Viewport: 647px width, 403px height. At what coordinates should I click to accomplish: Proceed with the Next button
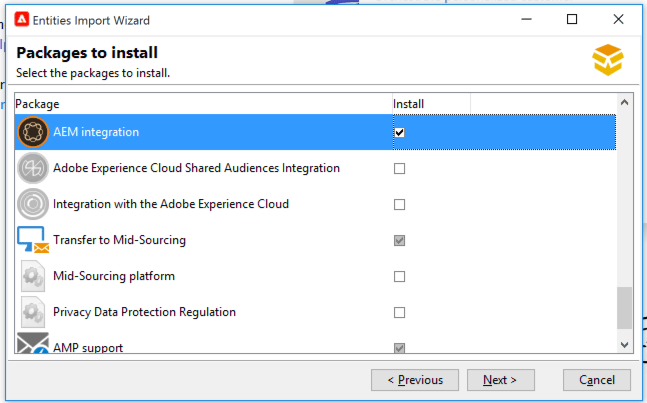pos(500,380)
